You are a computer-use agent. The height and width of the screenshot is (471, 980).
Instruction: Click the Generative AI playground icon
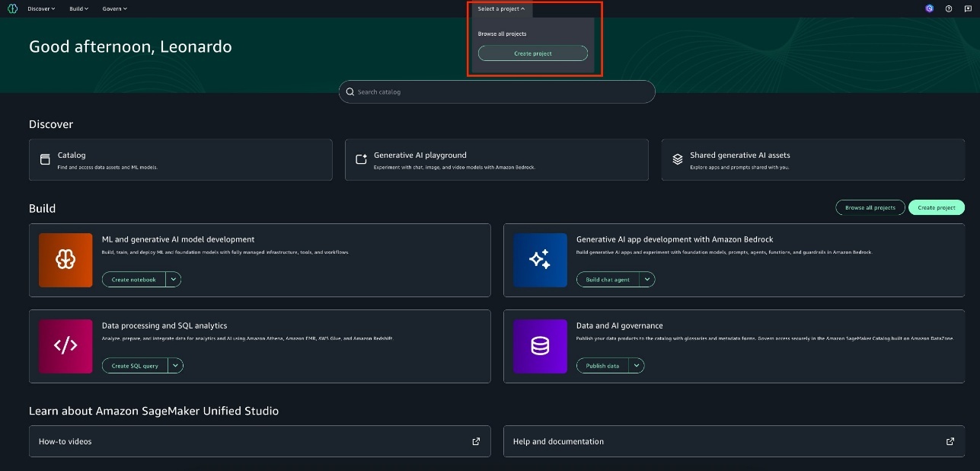(x=362, y=159)
